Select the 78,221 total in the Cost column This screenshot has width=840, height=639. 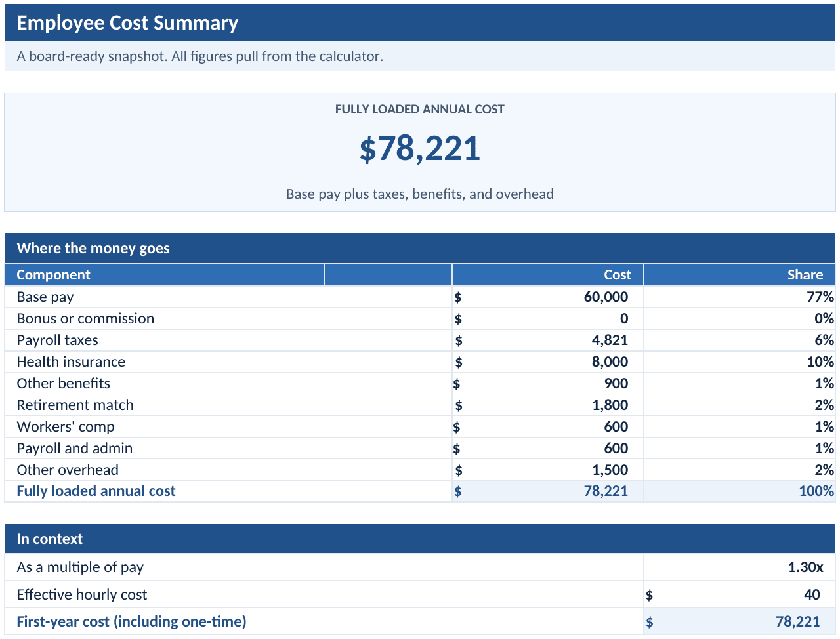(548, 491)
